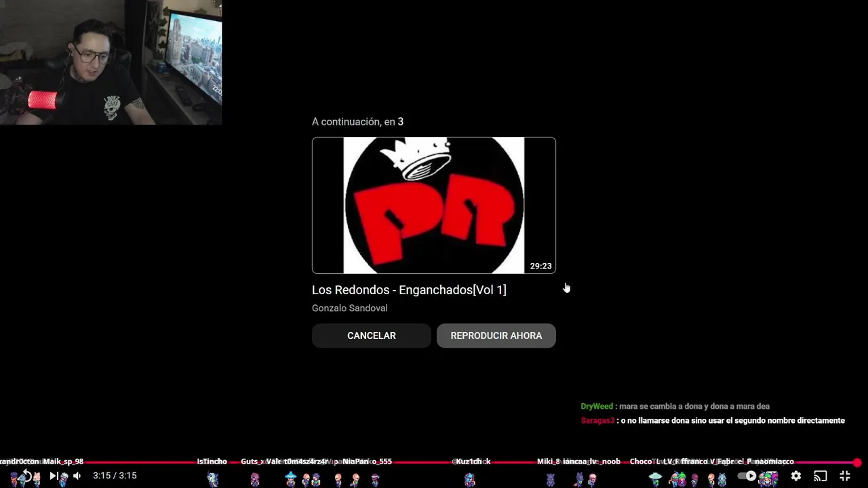868x488 pixels.
Task: Skip to next video icon
Action: (x=54, y=476)
